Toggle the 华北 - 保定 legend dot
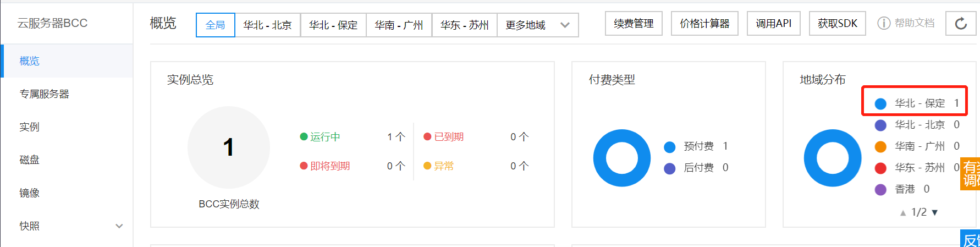Viewport: 980px width, 247px height. (880, 103)
